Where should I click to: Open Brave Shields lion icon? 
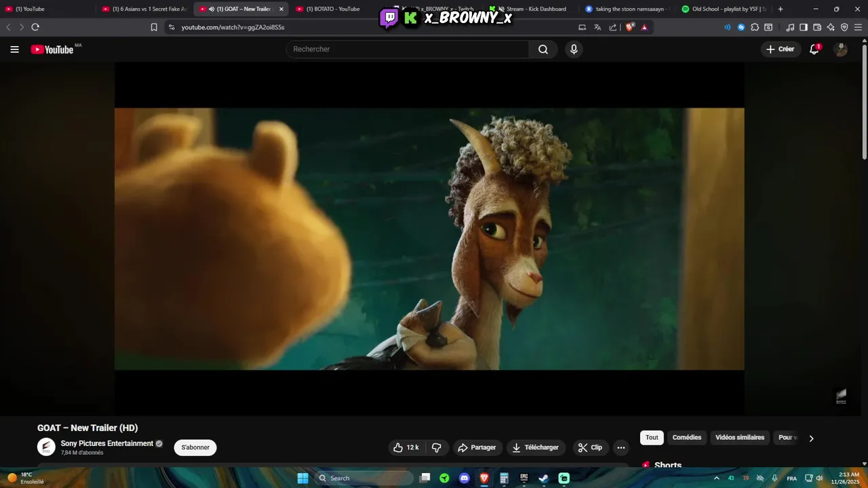coord(630,27)
